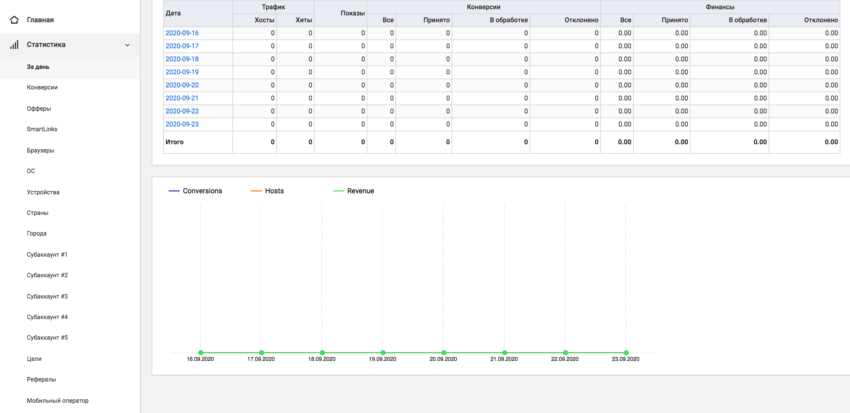Toggle the Hosts legend series
Screen dimensions: 850x413
tap(267, 191)
